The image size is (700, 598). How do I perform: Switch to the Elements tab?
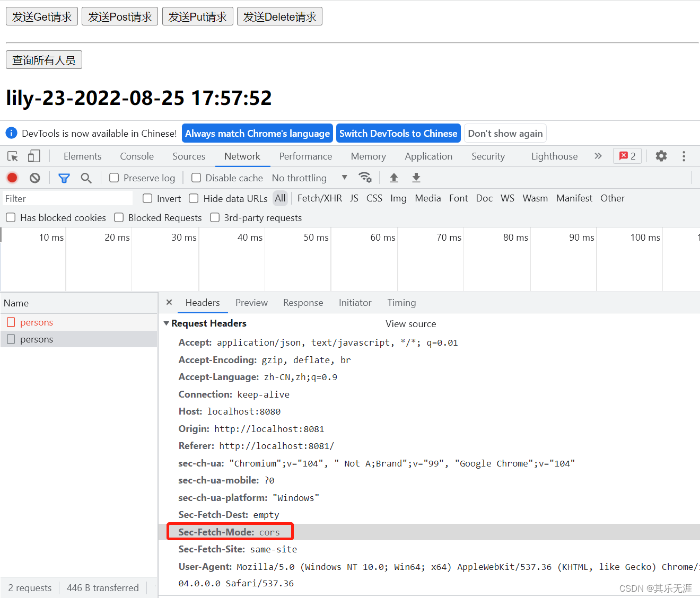tap(82, 156)
